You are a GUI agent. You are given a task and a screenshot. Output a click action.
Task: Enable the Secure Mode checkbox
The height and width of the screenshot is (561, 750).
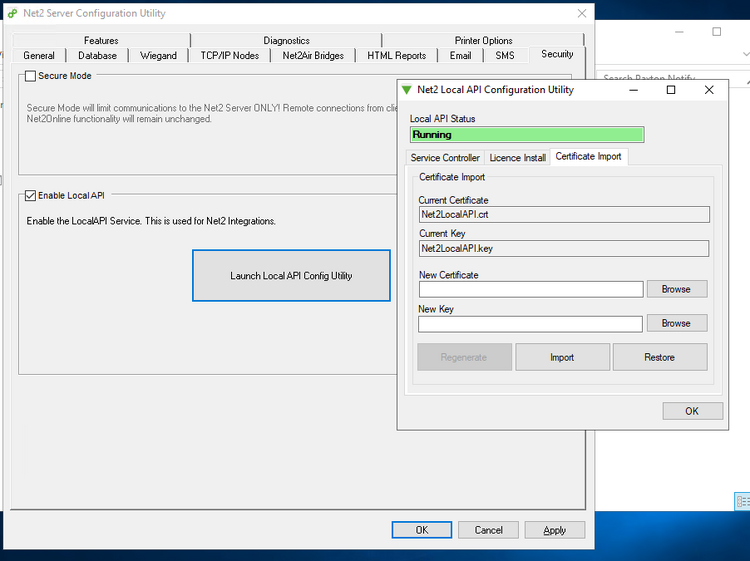pyautogui.click(x=30, y=76)
